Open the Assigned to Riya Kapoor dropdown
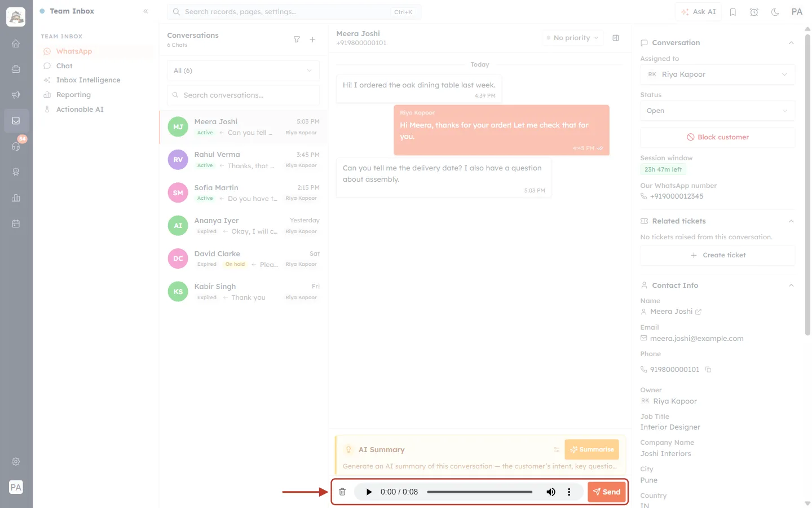The height and width of the screenshot is (508, 812). 717,75
